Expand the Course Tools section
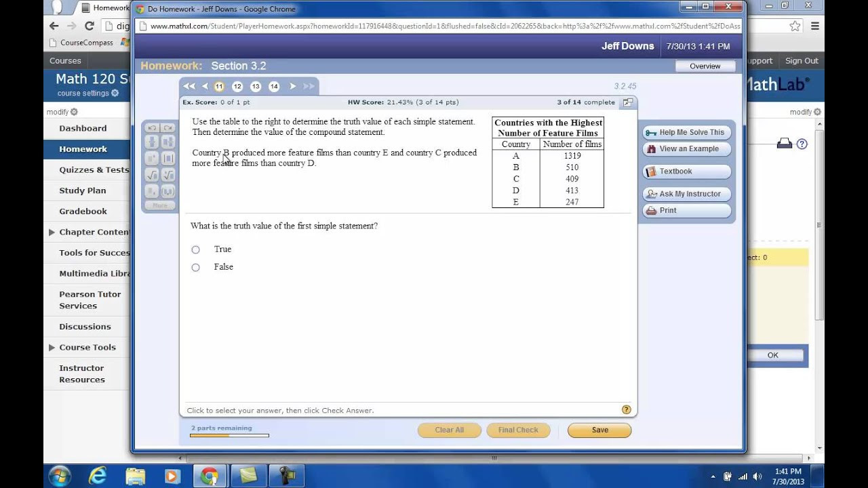 point(51,347)
